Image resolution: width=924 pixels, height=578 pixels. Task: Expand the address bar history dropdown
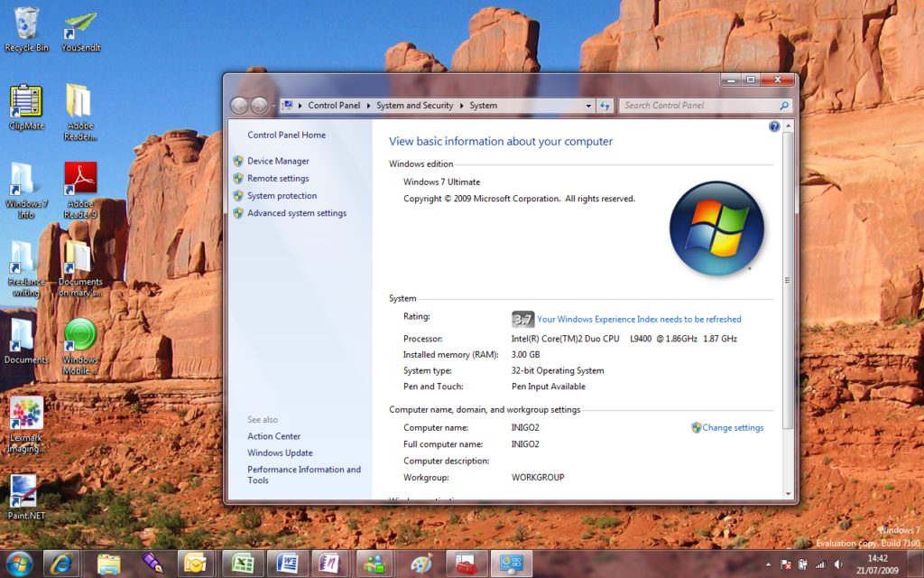pyautogui.click(x=588, y=106)
